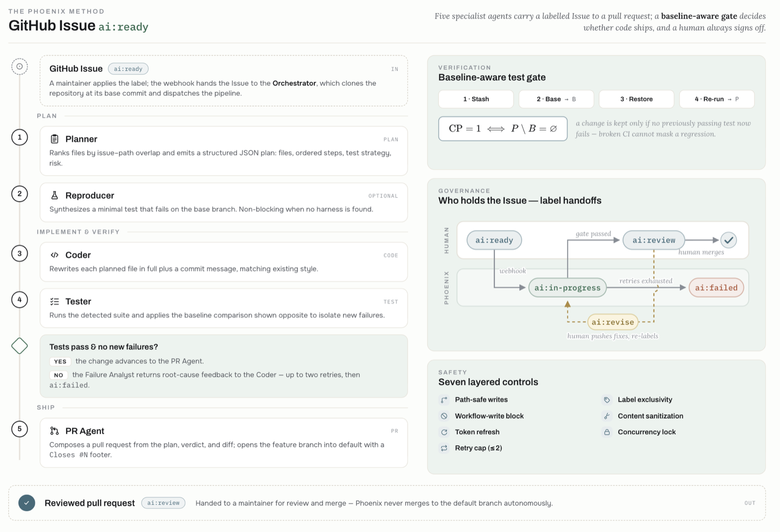
Task: Click the Label exclusivity tag icon
Action: (607, 400)
